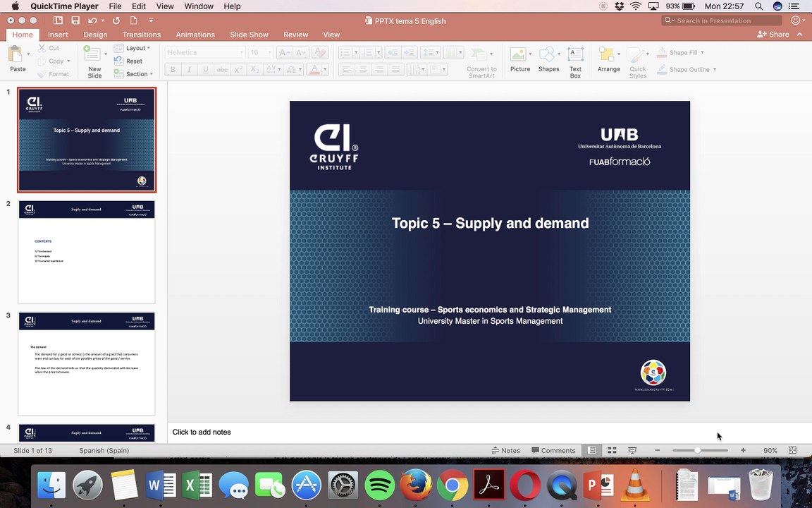Image resolution: width=812 pixels, height=508 pixels.
Task: Toggle Bold formatting
Action: point(173,69)
